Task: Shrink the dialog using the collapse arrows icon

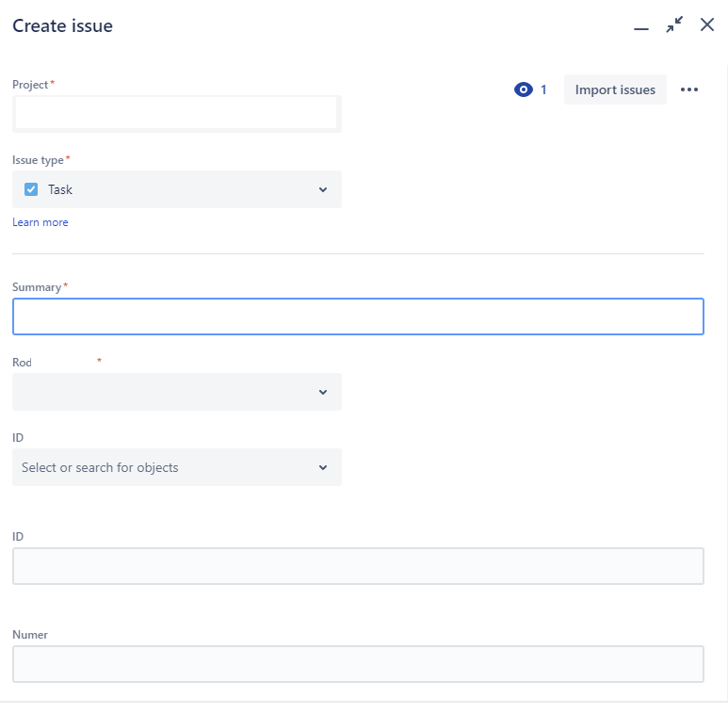Action: tap(674, 25)
